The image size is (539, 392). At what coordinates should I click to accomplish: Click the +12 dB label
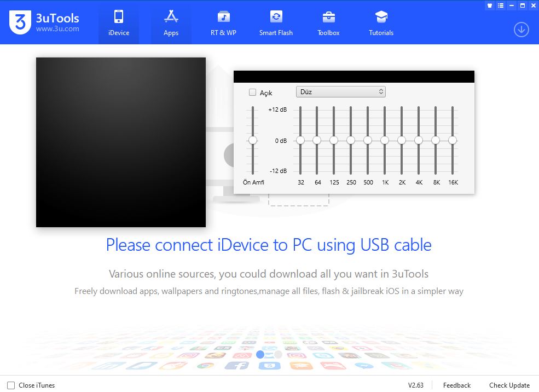pyautogui.click(x=277, y=109)
